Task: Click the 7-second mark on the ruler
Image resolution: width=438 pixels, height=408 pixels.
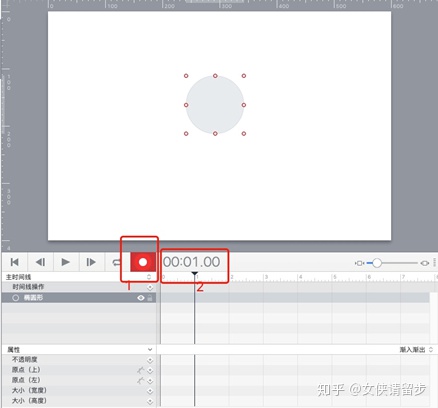Action: point(402,277)
